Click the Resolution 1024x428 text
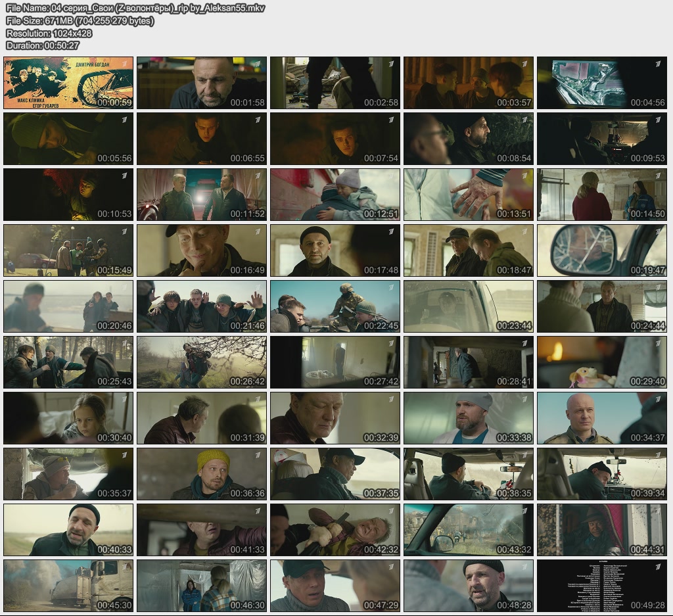 [49, 33]
